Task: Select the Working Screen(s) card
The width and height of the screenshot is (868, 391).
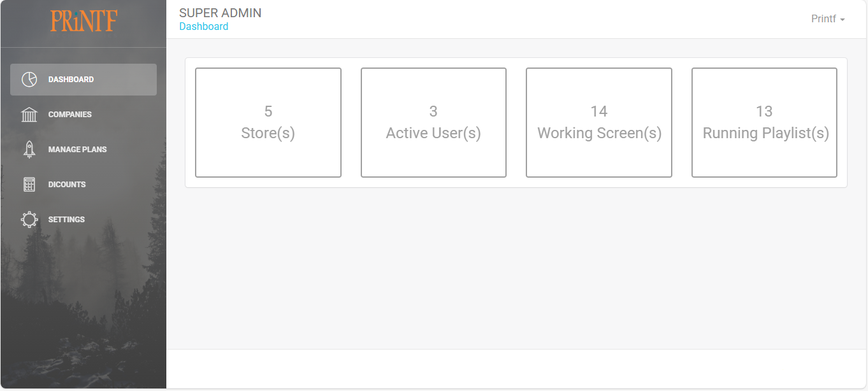Action: coord(599,123)
